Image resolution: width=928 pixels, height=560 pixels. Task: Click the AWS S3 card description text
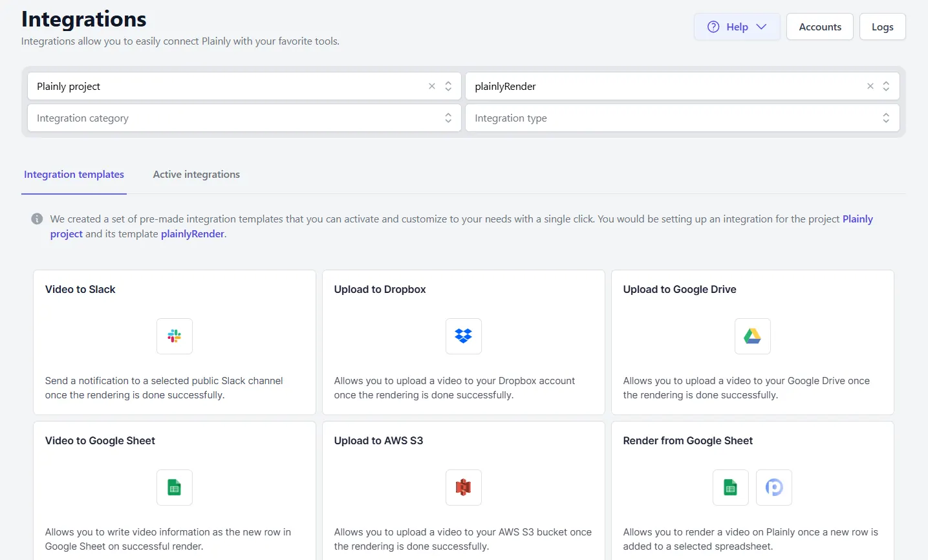coord(463,539)
